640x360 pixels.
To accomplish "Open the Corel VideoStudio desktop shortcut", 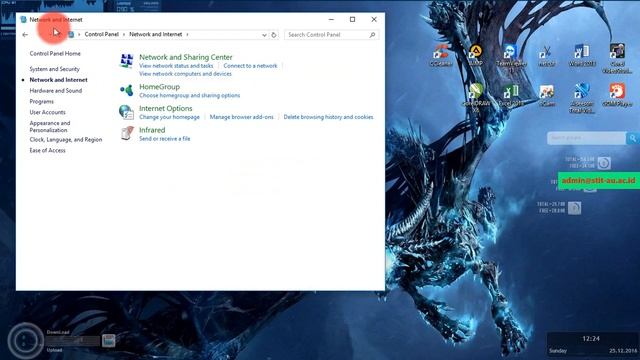I will coord(617,58).
